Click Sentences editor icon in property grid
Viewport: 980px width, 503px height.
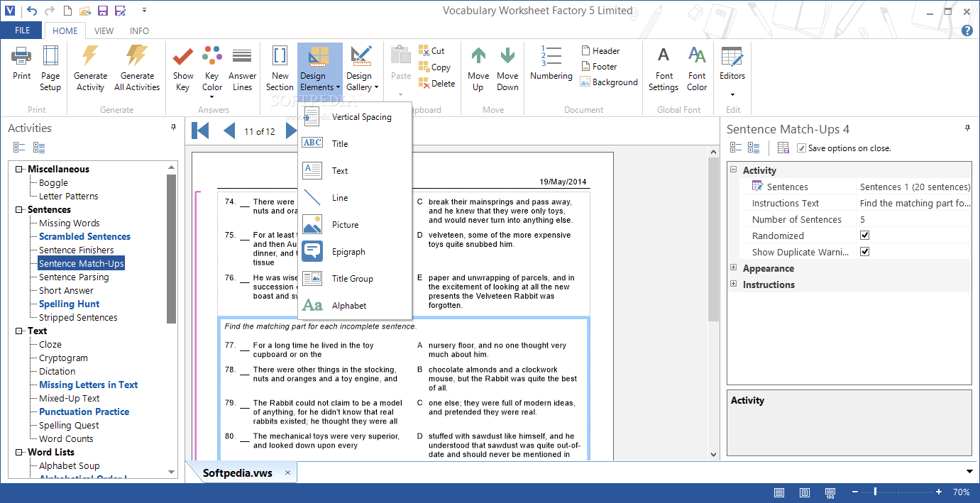coord(758,187)
